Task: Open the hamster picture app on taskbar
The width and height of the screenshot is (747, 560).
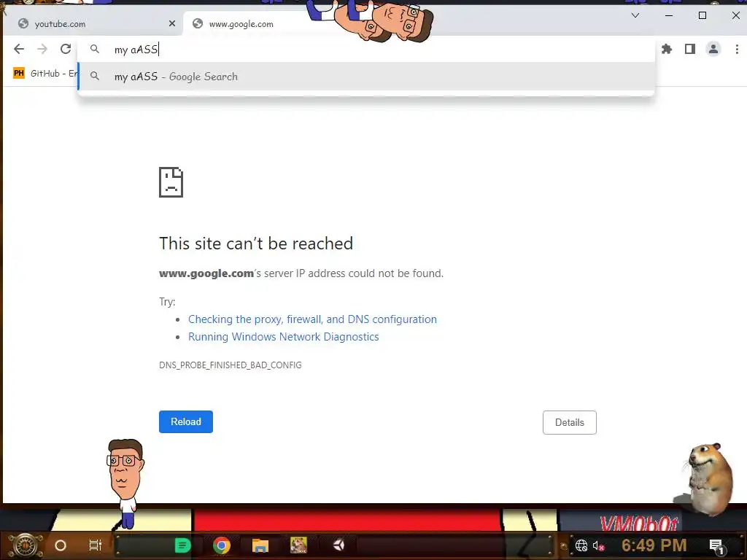Action: click(x=298, y=545)
